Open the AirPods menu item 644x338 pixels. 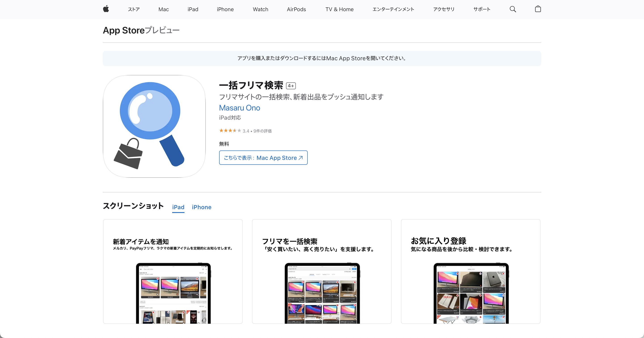coord(296,9)
